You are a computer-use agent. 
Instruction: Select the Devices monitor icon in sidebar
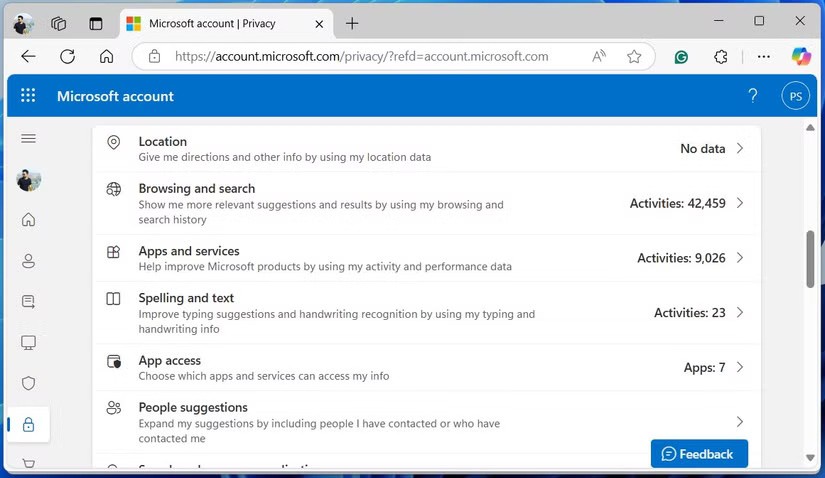pos(28,343)
